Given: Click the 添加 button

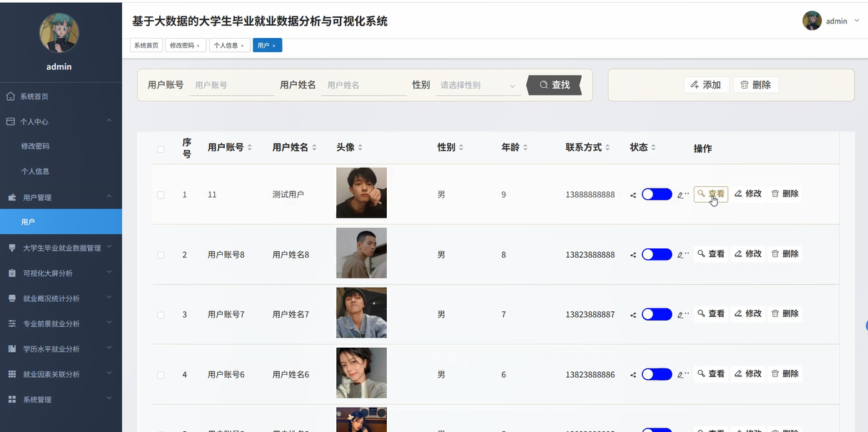Looking at the screenshot, I should 706,85.
